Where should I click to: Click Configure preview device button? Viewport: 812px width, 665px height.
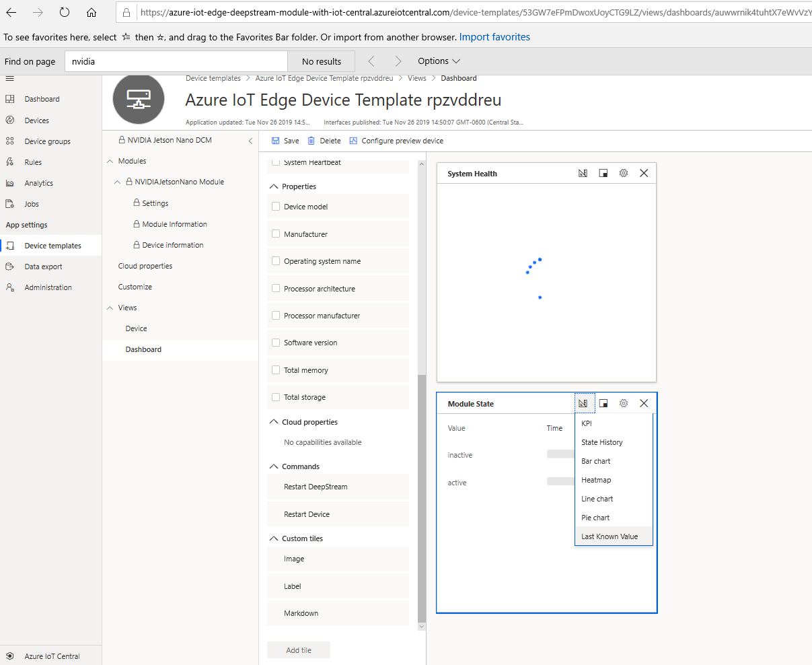[x=396, y=141]
